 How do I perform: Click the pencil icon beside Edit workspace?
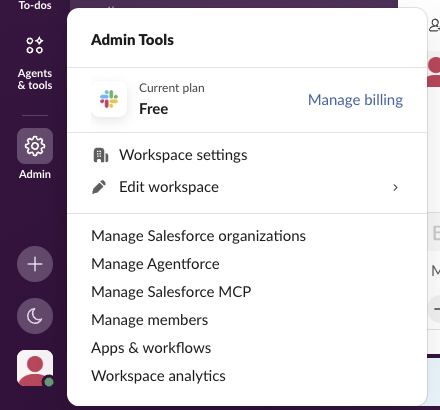click(x=99, y=187)
